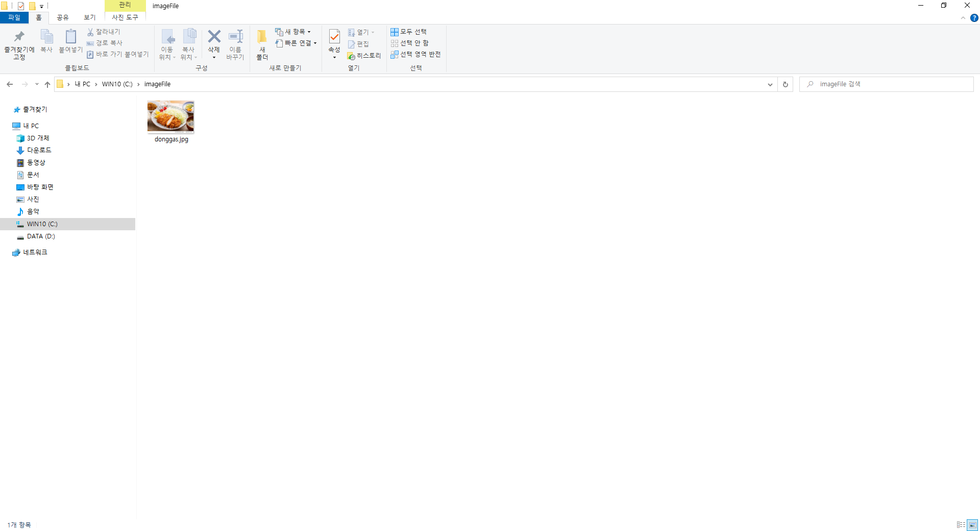Open the 사진 도구 ribbon tab

click(125, 17)
